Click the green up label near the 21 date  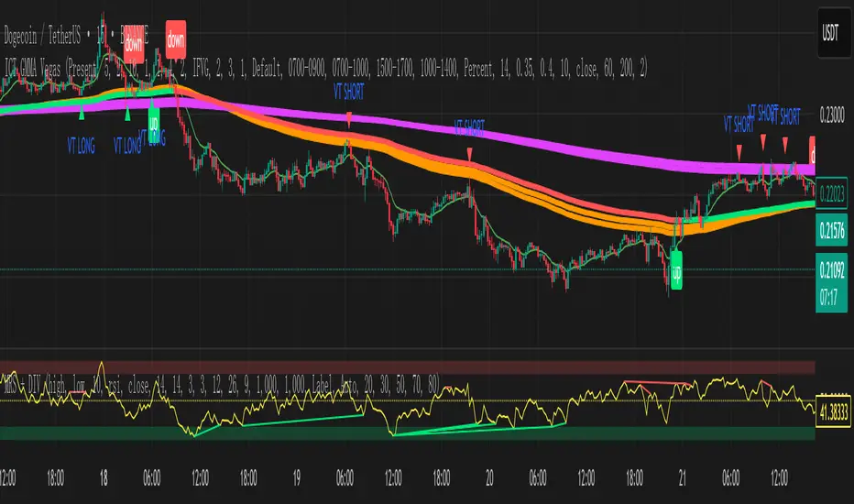(x=676, y=270)
